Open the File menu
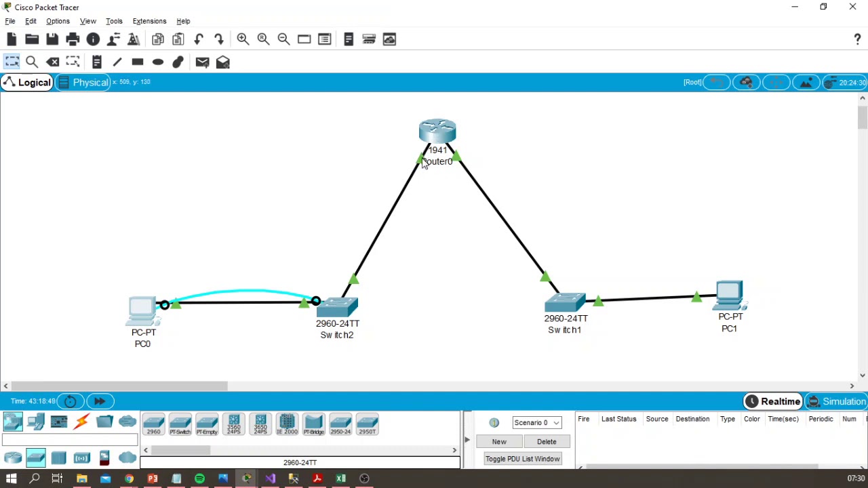 (x=10, y=21)
